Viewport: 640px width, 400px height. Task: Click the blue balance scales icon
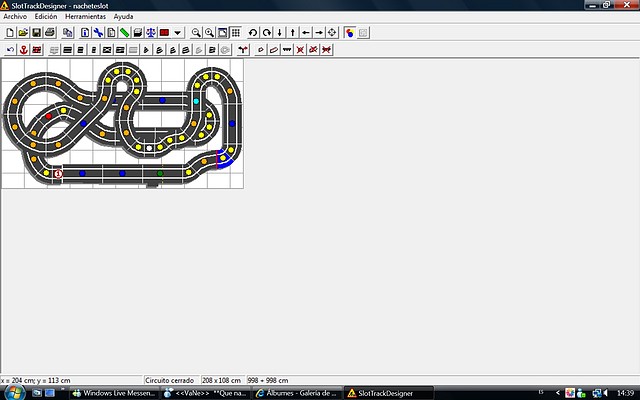(151, 33)
